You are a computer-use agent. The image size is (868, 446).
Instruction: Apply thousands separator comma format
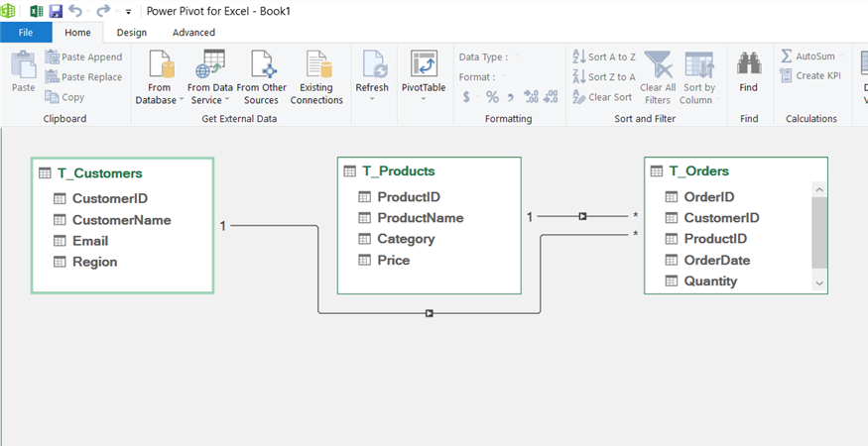[x=511, y=97]
